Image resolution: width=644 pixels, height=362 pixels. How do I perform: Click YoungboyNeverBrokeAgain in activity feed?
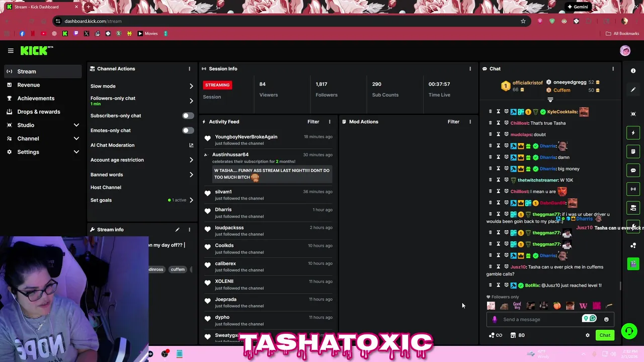pos(246,137)
